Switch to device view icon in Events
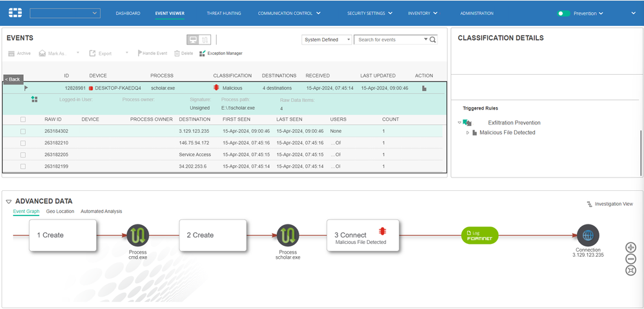The height and width of the screenshot is (309, 644). pyautogui.click(x=193, y=39)
